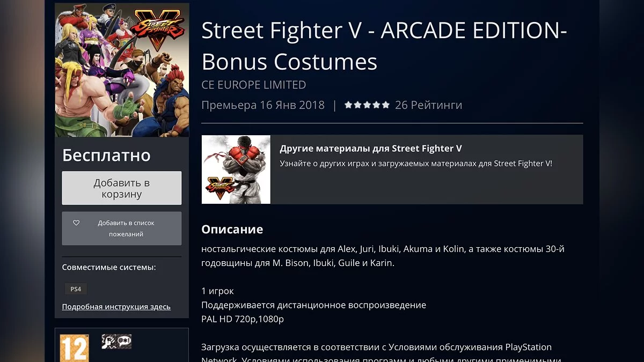Click the PEGI 12 age rating badge
644x362 pixels.
(74, 348)
